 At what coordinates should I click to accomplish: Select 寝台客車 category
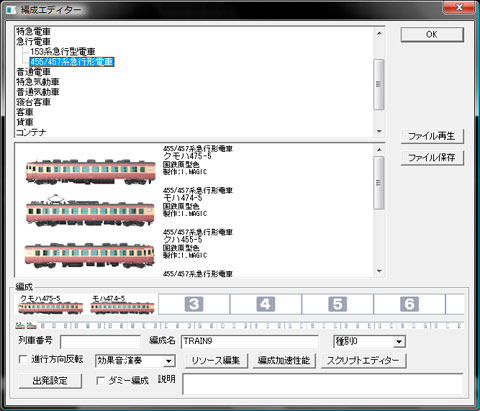pyautogui.click(x=33, y=102)
